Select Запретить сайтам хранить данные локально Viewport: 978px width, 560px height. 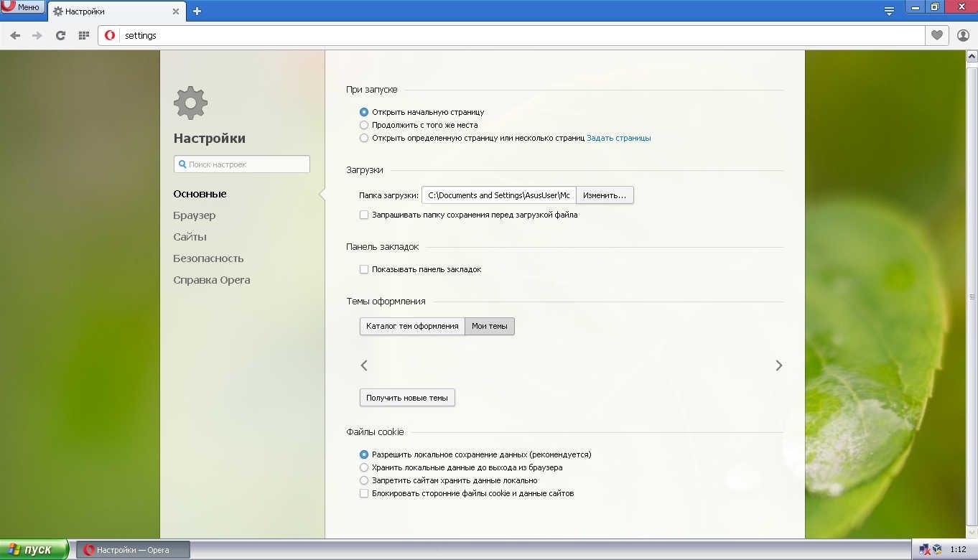[364, 480]
